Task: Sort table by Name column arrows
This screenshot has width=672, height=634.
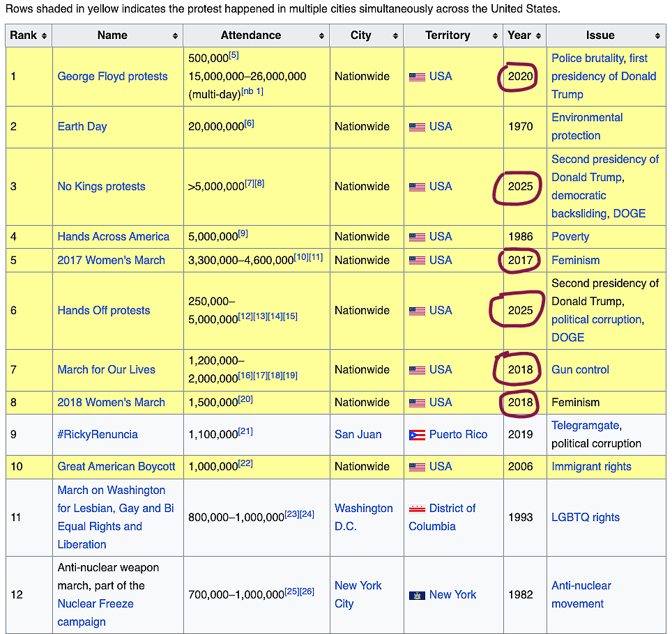Action: pos(175,36)
